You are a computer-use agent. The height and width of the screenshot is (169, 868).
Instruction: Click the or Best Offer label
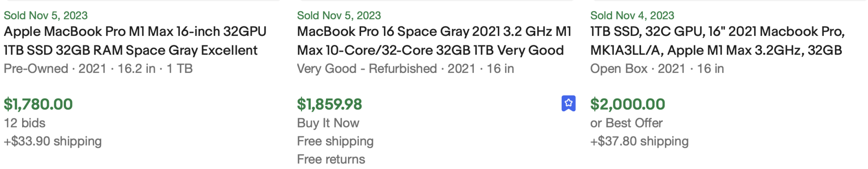pyautogui.click(x=626, y=123)
